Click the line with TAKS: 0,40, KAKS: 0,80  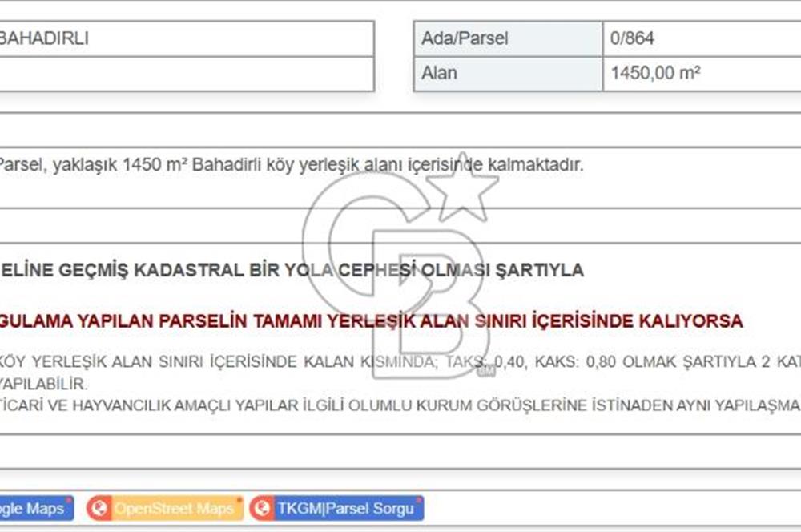[400, 362]
